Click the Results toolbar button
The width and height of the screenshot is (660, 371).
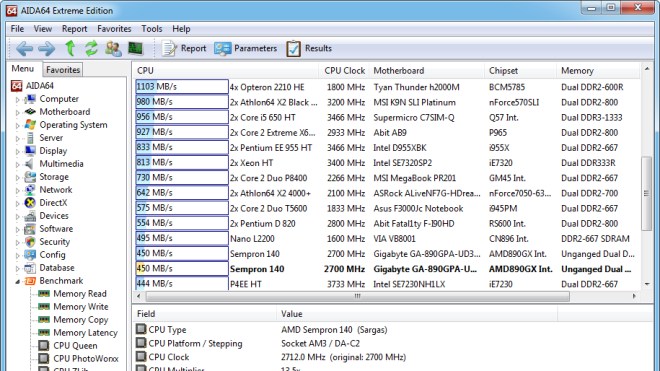[309, 48]
